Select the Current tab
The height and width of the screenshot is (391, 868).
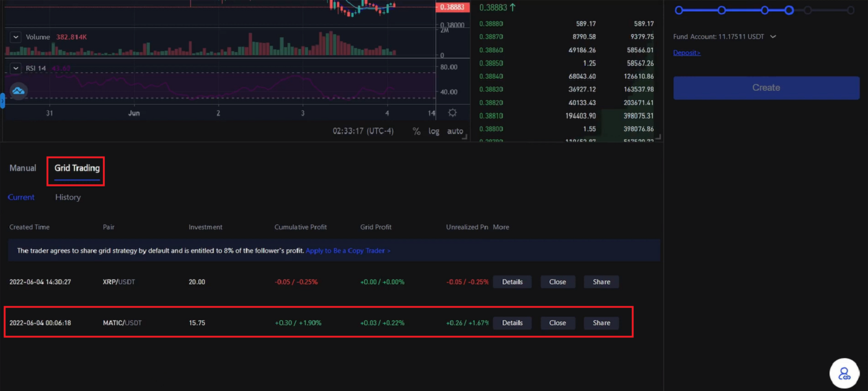tap(21, 197)
